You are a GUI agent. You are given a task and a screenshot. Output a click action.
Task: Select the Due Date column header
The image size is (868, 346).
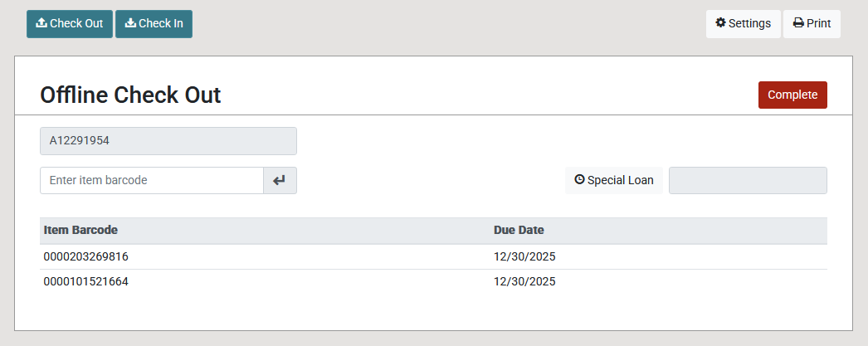[519, 230]
